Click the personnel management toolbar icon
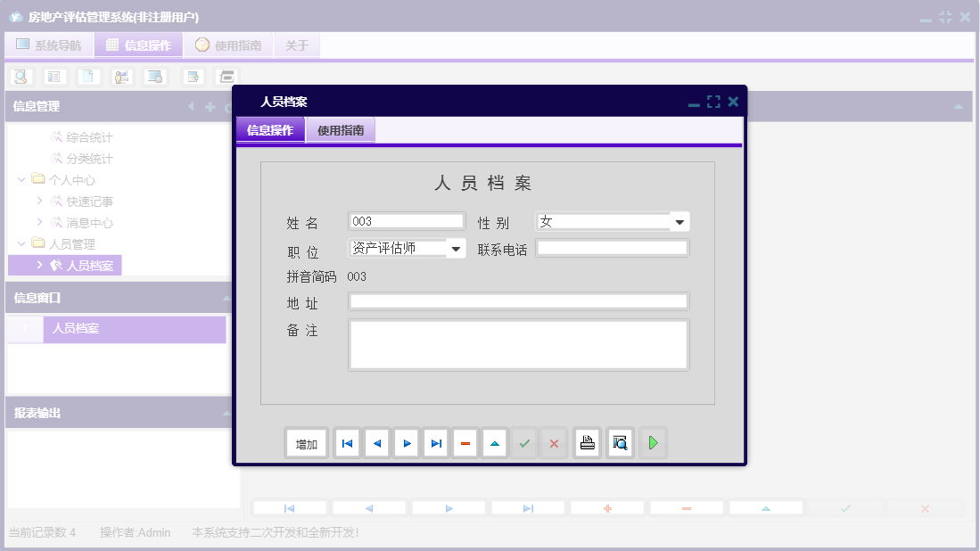The height and width of the screenshot is (551, 980). [x=121, y=77]
